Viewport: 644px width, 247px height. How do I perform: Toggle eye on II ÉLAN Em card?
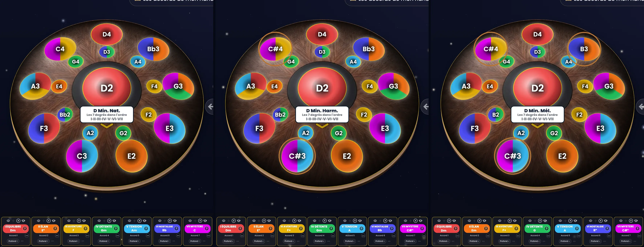[x=469, y=221]
